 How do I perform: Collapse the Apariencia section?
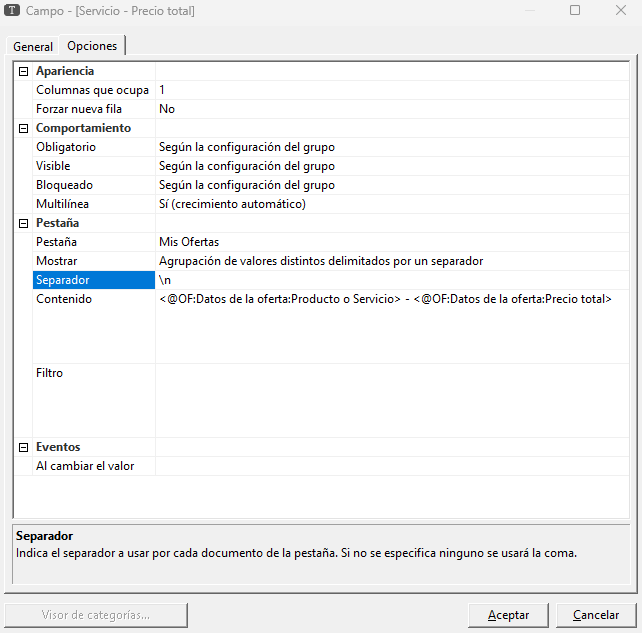tap(23, 71)
